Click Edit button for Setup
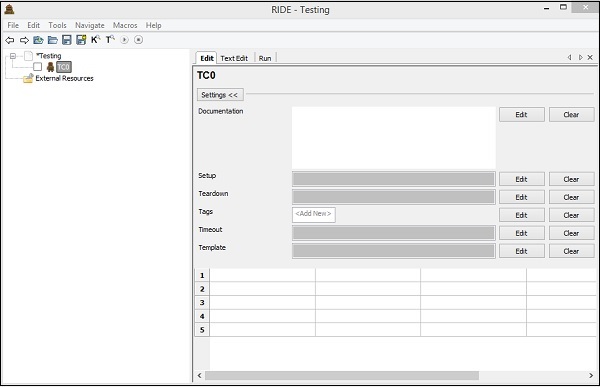The image size is (600, 387). 522,179
